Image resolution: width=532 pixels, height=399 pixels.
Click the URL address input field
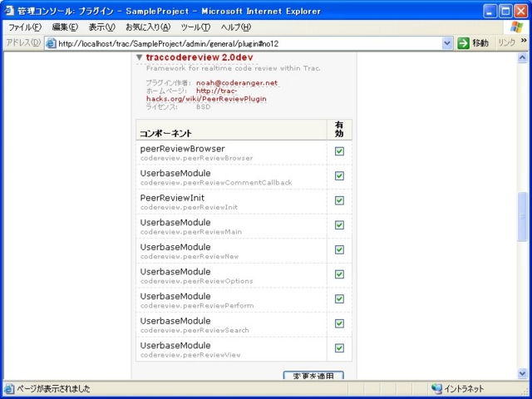[249, 43]
